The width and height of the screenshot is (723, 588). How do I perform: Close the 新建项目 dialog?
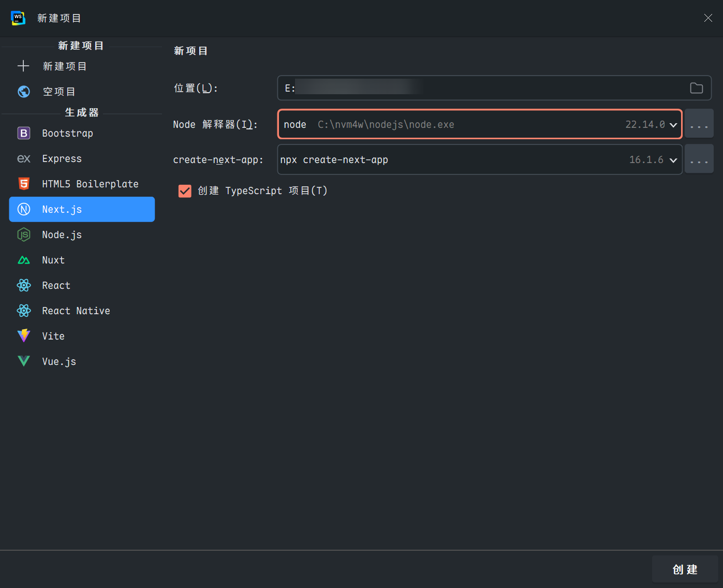[x=708, y=18]
